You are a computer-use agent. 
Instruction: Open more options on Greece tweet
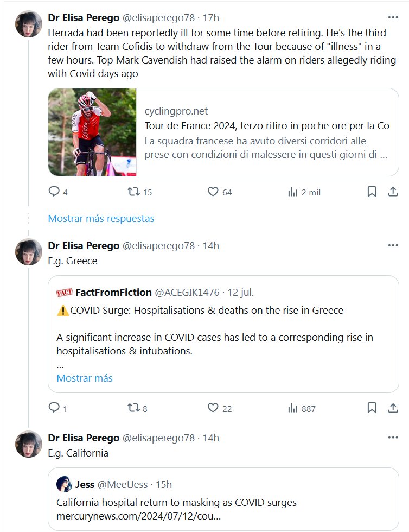(393, 245)
